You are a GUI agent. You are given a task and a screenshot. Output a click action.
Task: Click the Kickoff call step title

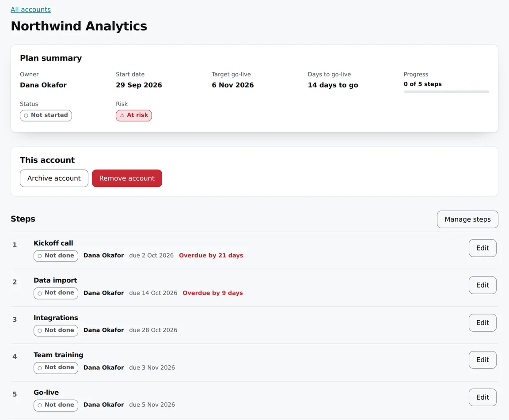tap(53, 243)
